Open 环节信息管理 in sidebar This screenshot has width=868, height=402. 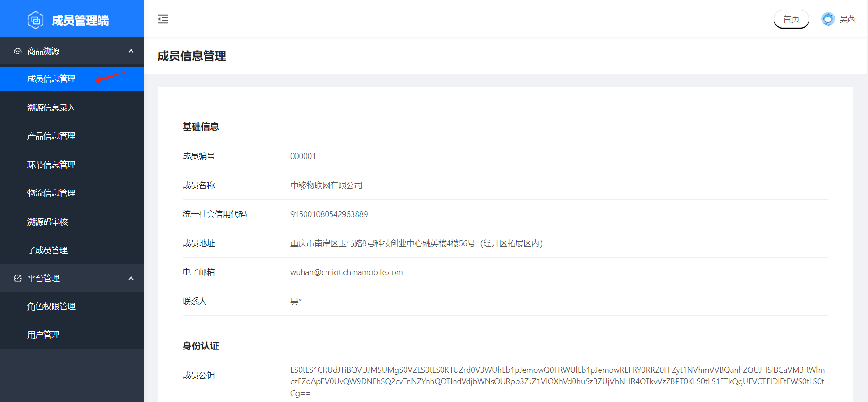[x=52, y=165]
